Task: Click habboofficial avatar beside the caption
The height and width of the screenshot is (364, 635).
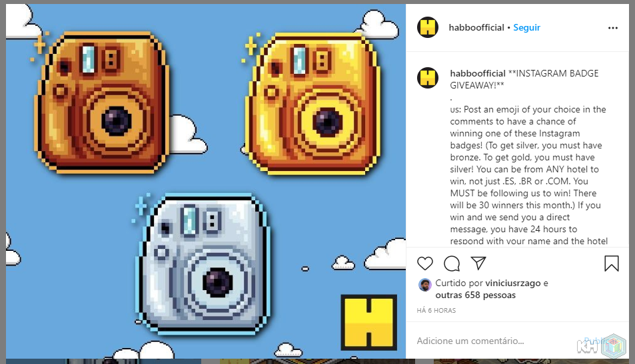Action: point(428,78)
